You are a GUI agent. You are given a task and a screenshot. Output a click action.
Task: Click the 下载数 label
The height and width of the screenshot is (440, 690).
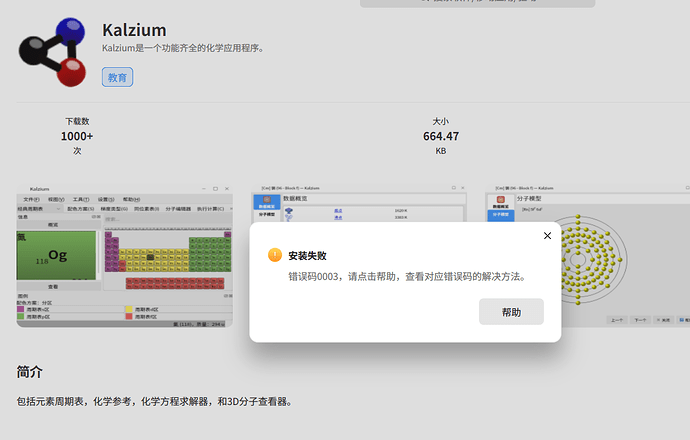pos(77,121)
